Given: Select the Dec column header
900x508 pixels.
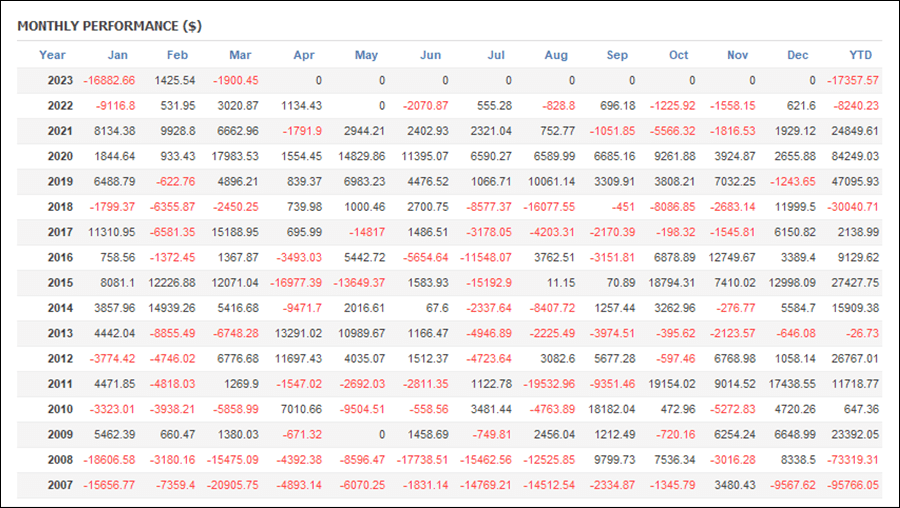Looking at the screenshot, I should (x=797, y=55).
